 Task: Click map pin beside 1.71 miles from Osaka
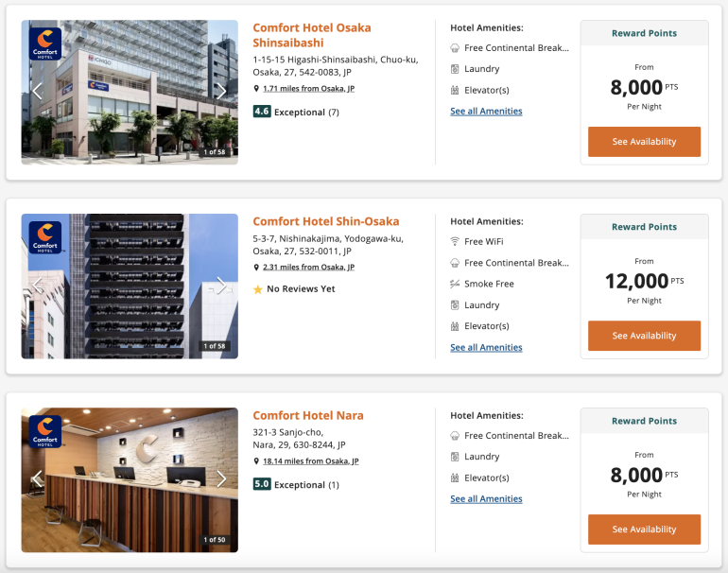point(256,89)
